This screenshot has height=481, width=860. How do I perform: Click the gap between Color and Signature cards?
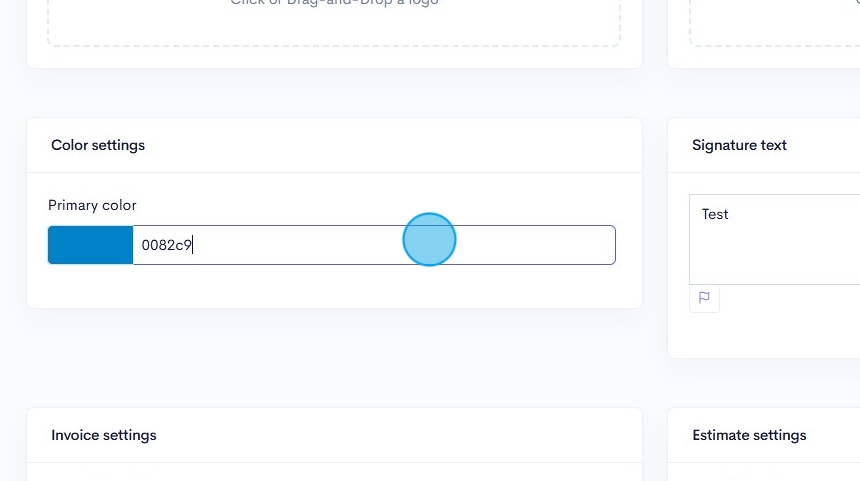pos(654,240)
